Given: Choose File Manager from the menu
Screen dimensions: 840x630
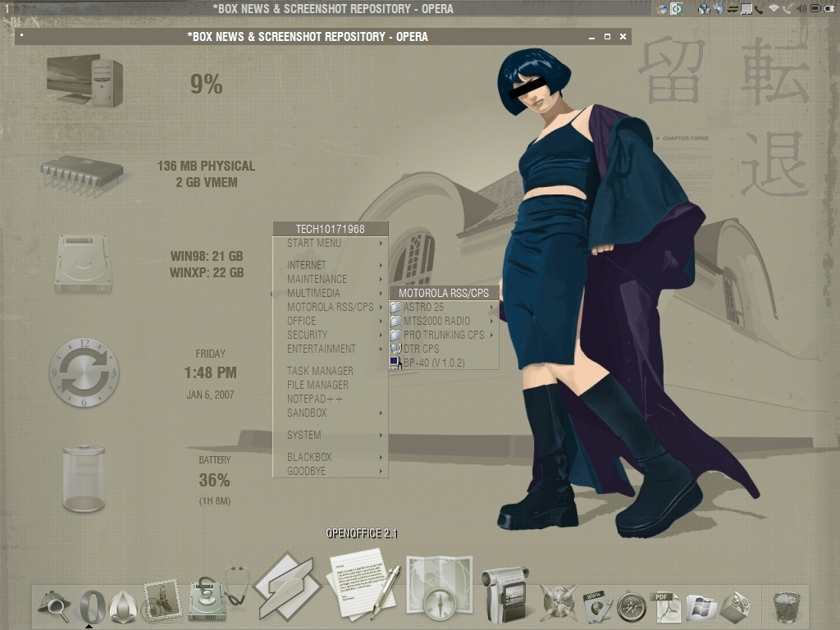Looking at the screenshot, I should pos(330,385).
